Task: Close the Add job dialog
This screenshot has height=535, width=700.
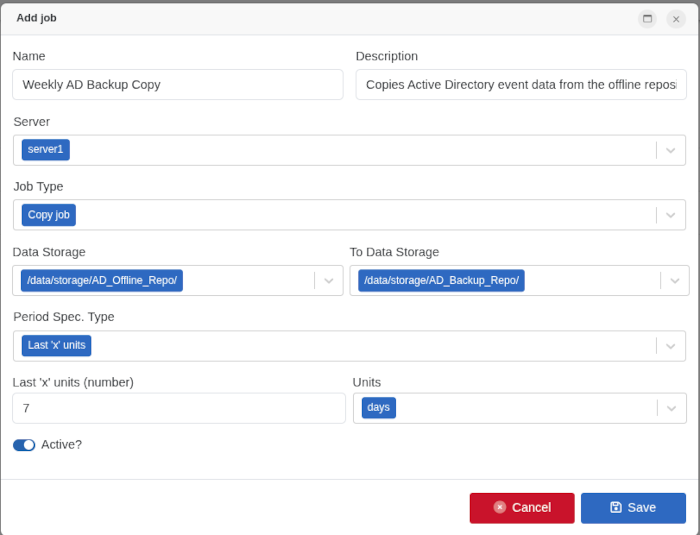Action: click(x=676, y=19)
